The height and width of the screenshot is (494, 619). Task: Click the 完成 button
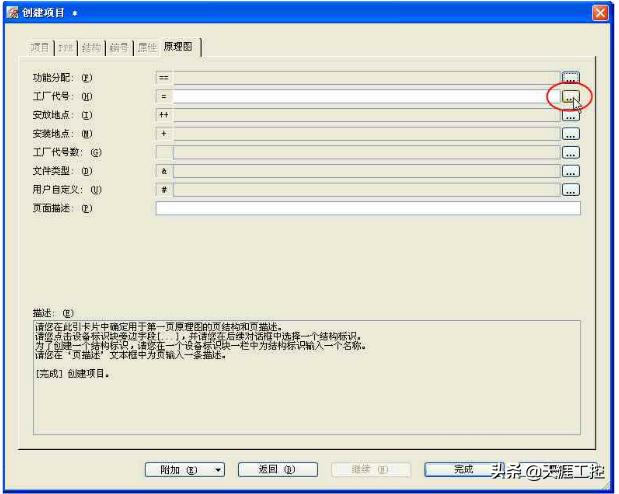[463, 470]
